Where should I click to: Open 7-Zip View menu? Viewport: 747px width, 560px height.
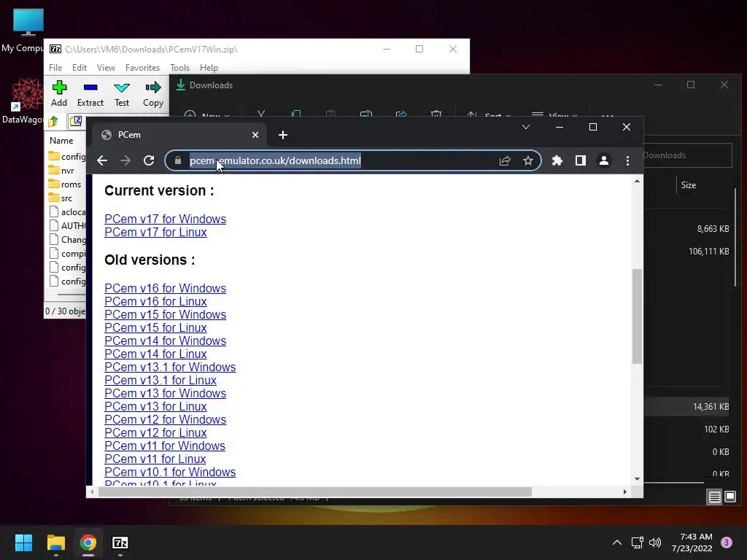coord(106,68)
